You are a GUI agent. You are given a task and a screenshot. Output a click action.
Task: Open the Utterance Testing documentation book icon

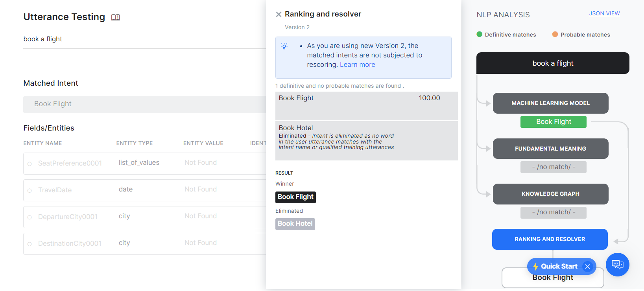pyautogui.click(x=115, y=17)
